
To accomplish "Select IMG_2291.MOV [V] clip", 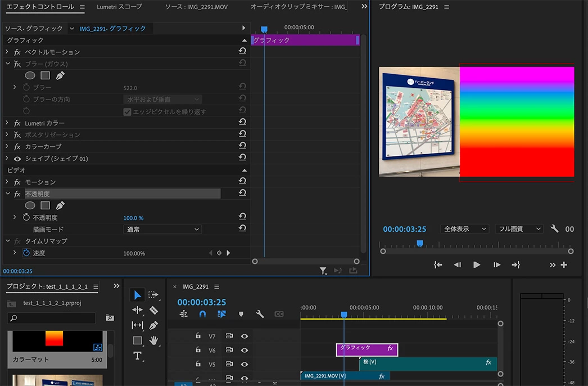I will tap(345, 375).
